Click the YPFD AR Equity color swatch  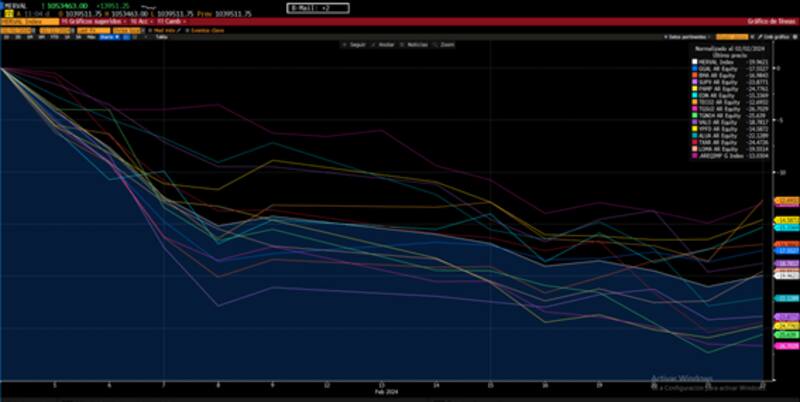click(x=693, y=129)
